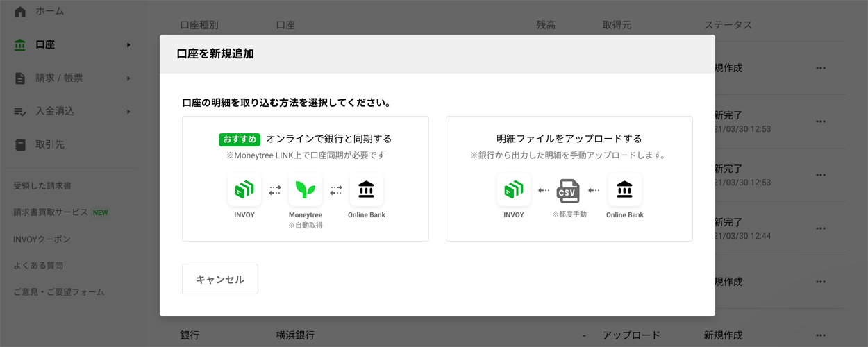Open INVOYクーポン link
Viewport: 868px width, 347px height.
pyautogui.click(x=42, y=239)
